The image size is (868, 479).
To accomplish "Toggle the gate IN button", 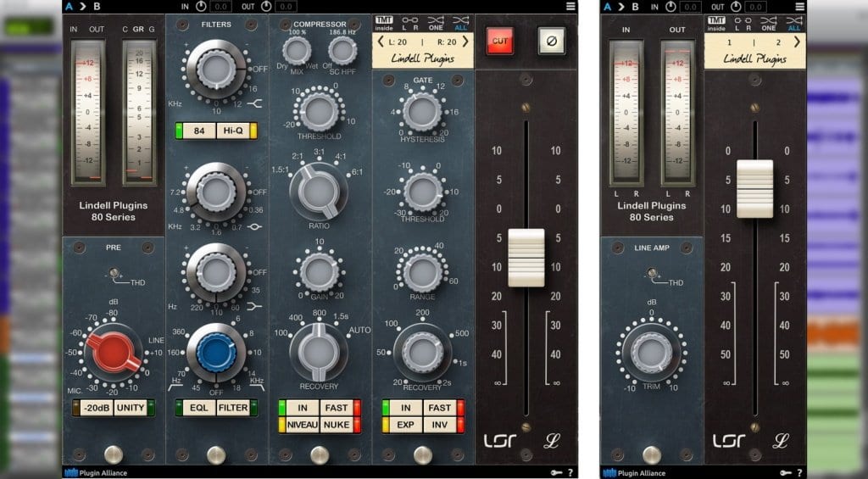I will 406,408.
